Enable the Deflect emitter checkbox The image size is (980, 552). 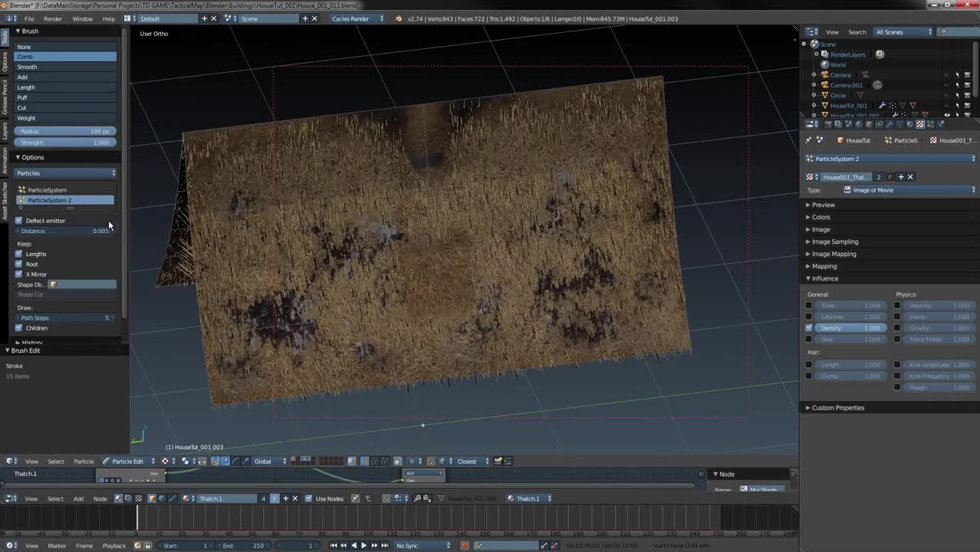pos(18,221)
